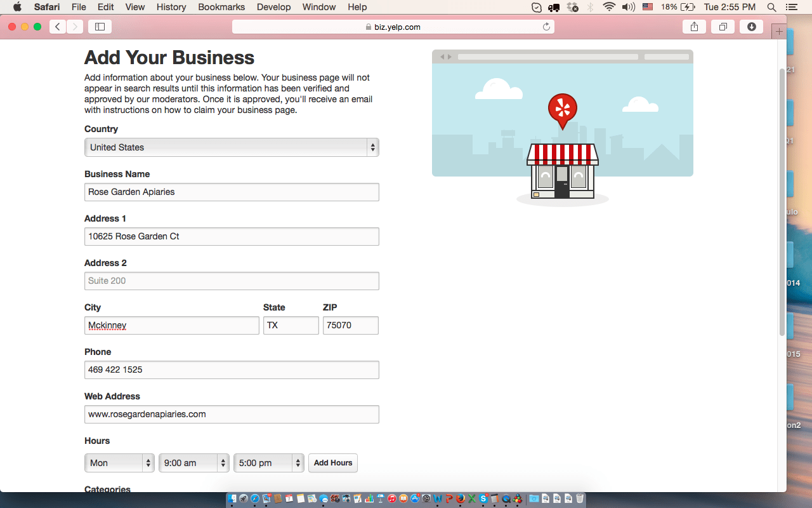Viewport: 812px width, 508px height.
Task: Open iTunes from the Dock
Action: (x=392, y=499)
